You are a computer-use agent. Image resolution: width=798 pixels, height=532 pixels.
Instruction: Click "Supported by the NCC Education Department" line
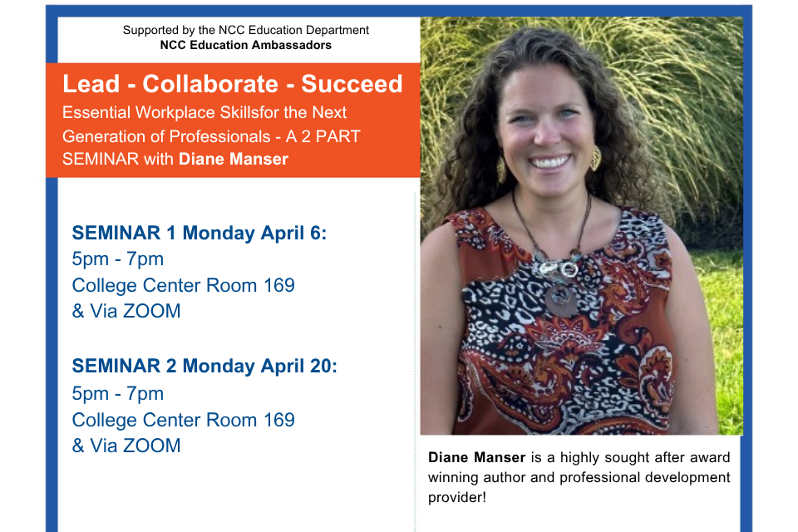coord(246,30)
